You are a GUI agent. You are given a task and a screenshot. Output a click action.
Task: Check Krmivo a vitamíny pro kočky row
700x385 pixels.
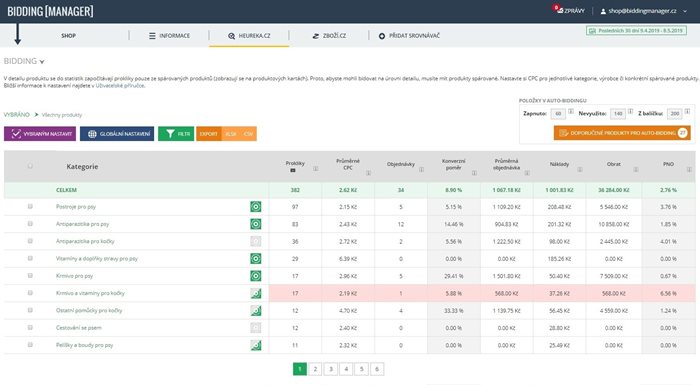pos(30,293)
